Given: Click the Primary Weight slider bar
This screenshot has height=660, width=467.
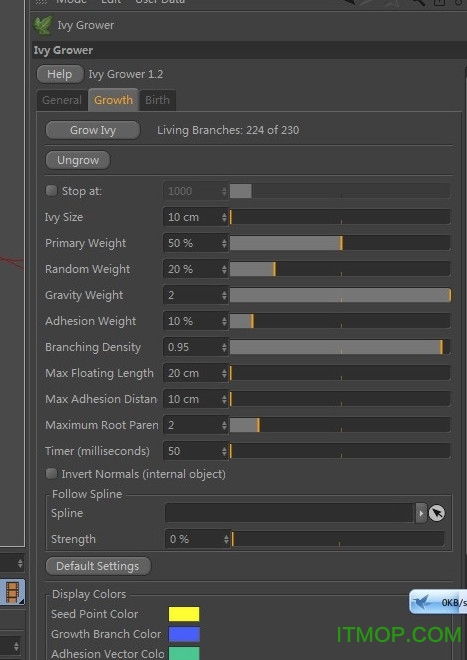Looking at the screenshot, I should pos(340,243).
